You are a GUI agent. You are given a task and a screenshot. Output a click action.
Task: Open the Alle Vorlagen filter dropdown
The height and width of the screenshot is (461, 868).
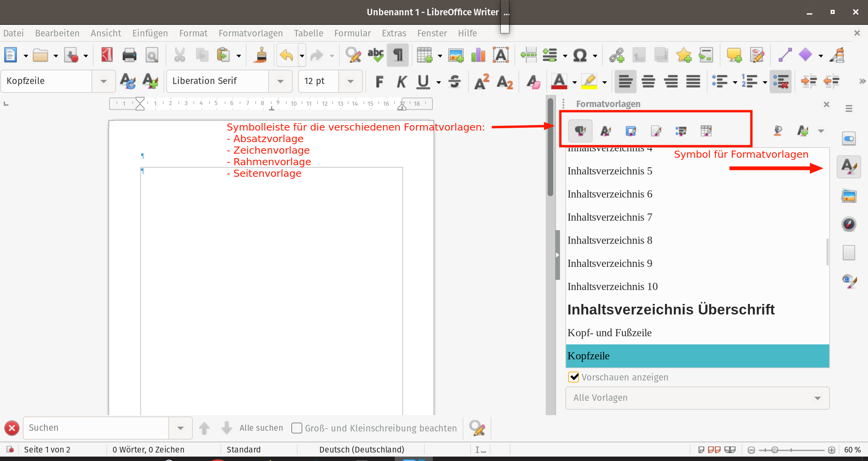pyautogui.click(x=817, y=398)
